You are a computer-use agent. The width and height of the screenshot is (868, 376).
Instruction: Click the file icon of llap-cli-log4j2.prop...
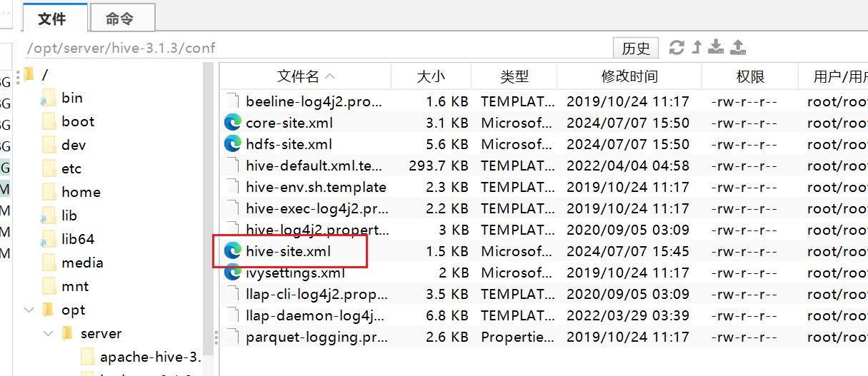[x=232, y=294]
